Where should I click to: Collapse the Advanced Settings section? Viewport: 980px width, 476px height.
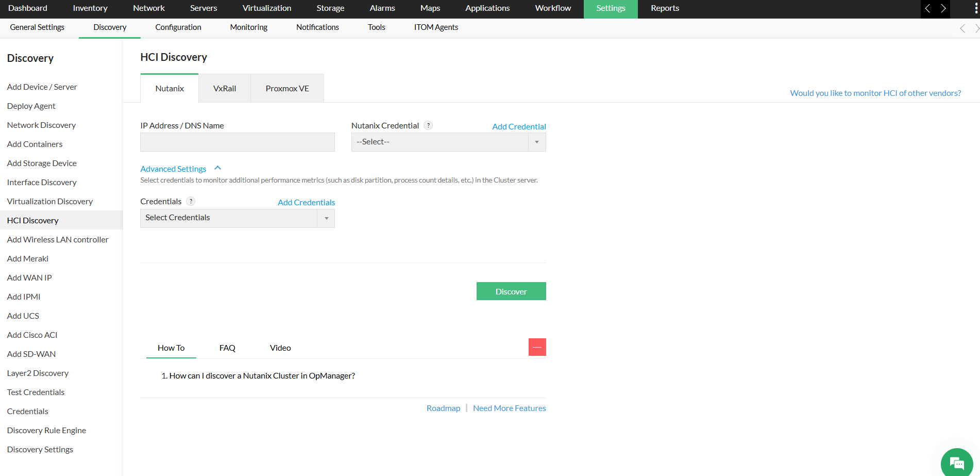click(217, 168)
